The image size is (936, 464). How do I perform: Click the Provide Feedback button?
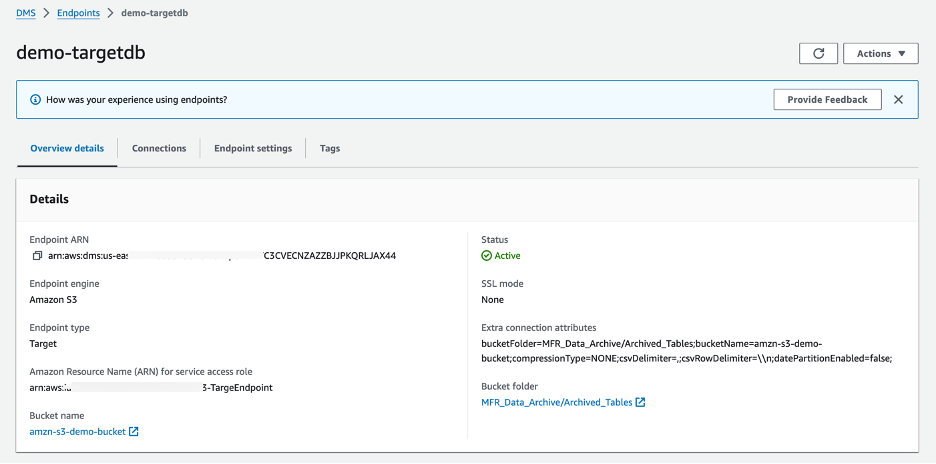(x=827, y=100)
